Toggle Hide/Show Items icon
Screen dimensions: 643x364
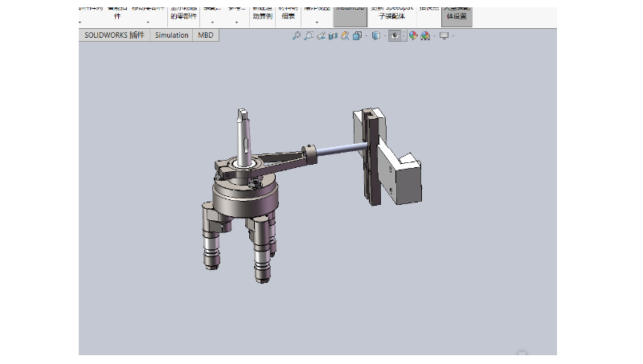[x=395, y=36]
